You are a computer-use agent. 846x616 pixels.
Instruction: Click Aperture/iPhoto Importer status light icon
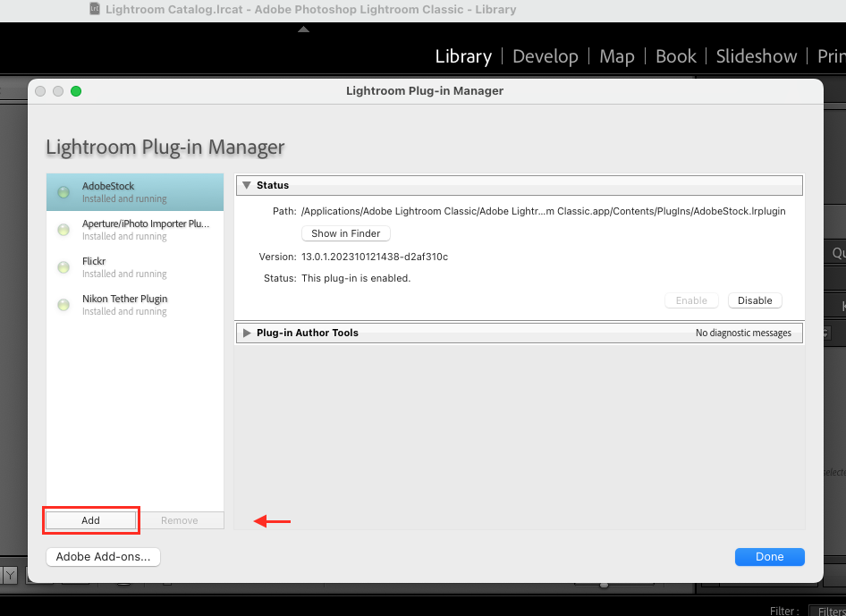(x=63, y=230)
